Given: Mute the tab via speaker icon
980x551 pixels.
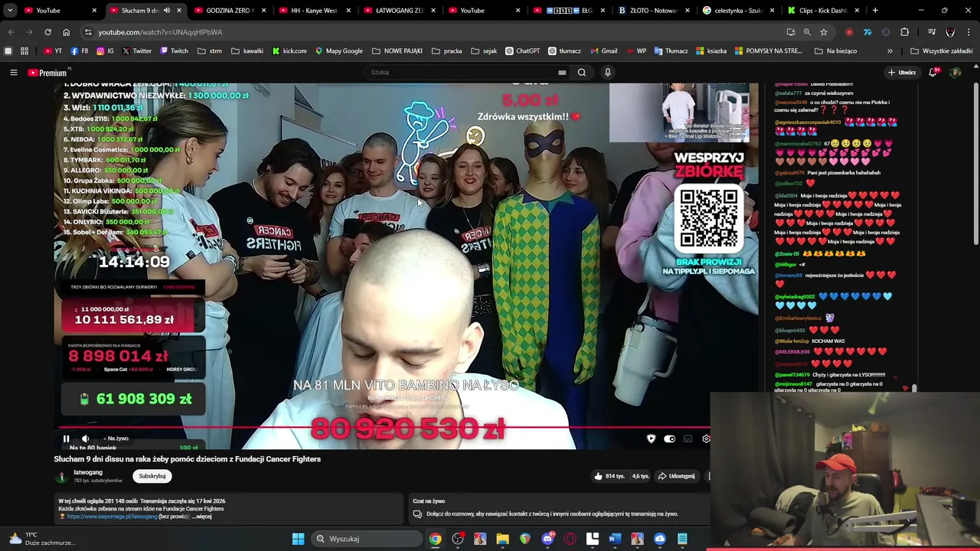Looking at the screenshot, I should (166, 11).
